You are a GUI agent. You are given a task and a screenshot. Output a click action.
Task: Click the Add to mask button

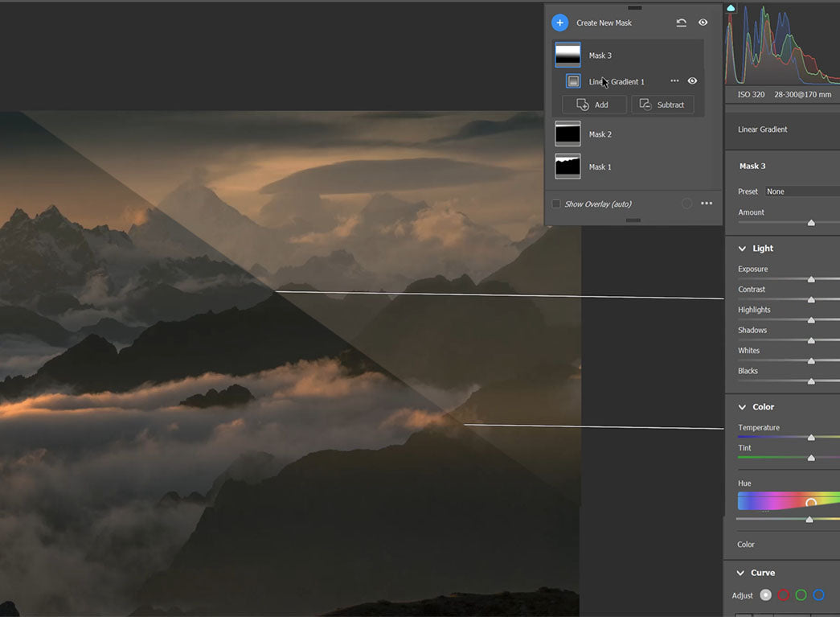pyautogui.click(x=593, y=105)
